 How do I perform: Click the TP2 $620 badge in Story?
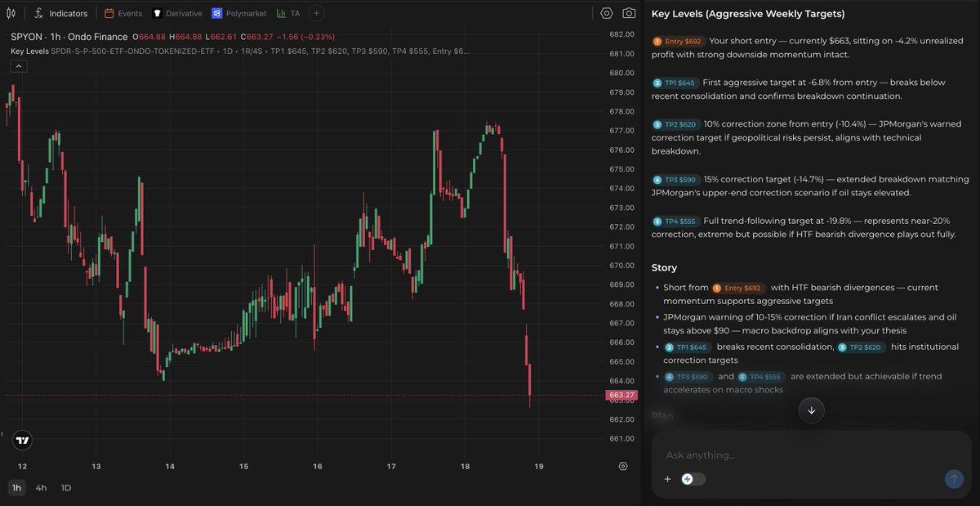click(860, 347)
